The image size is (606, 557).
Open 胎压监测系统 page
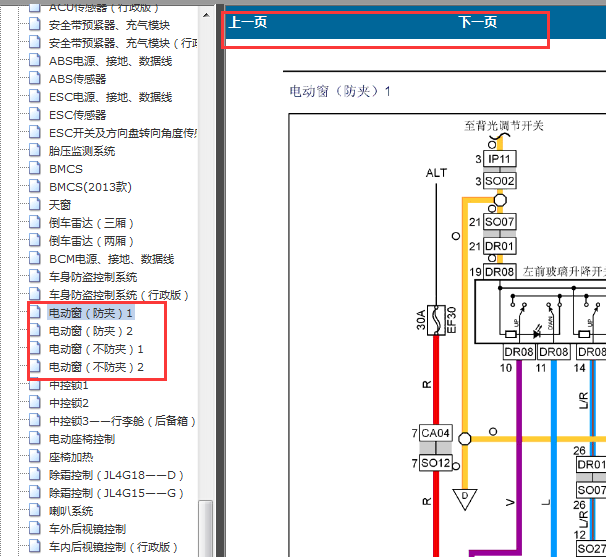(x=82, y=151)
